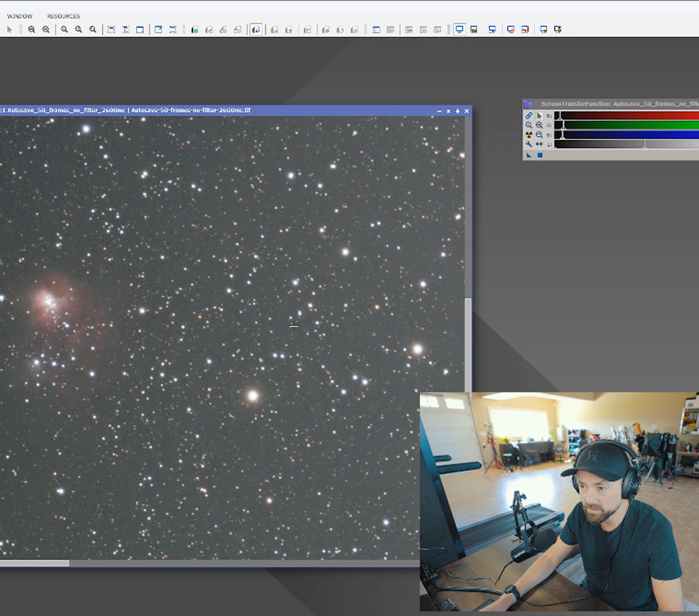Open the WINDOW menu

19,15
